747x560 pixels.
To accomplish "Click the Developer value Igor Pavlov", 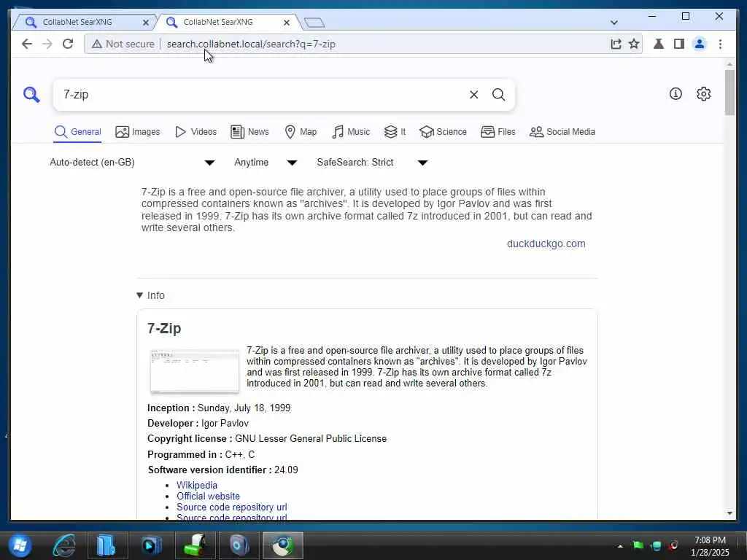I will click(x=225, y=424).
